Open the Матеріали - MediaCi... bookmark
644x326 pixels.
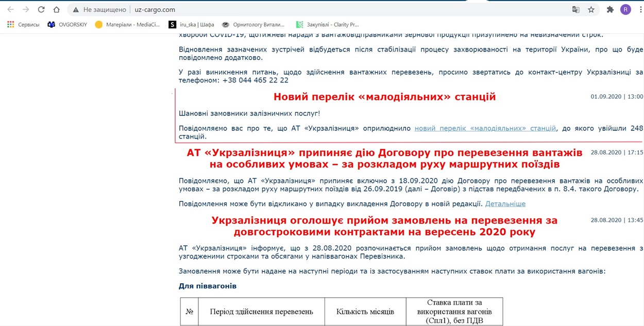click(128, 24)
